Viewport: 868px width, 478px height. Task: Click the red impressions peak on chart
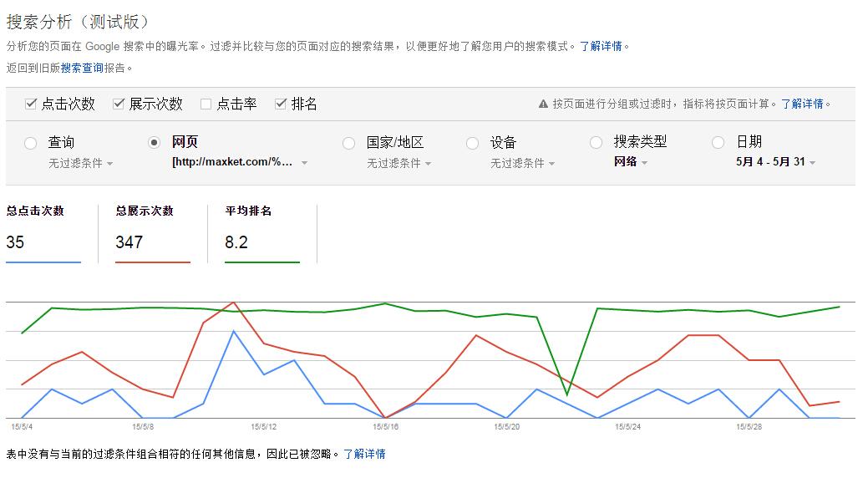point(234,303)
